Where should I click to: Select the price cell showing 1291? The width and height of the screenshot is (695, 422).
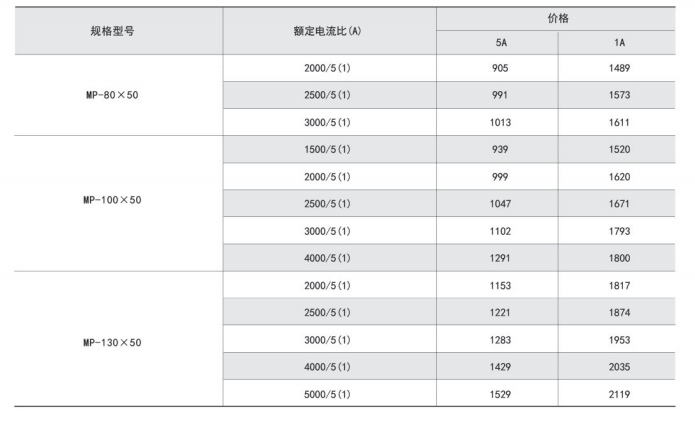[x=501, y=257]
